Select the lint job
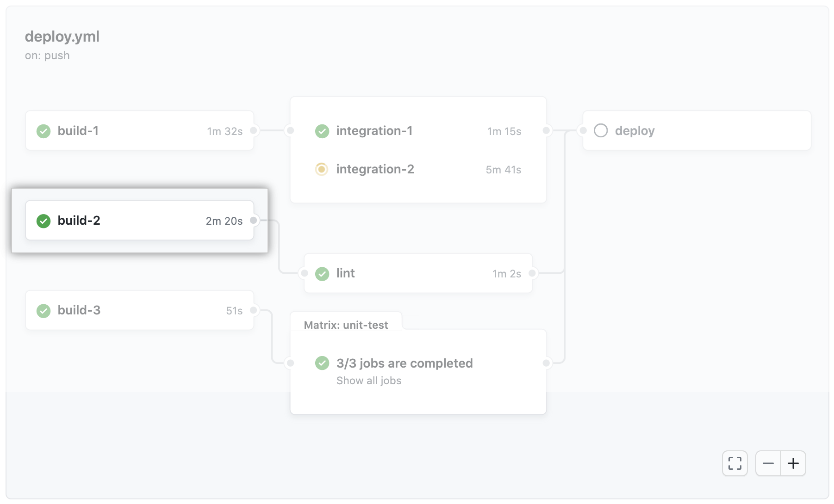This screenshot has width=834, height=504. coord(418,273)
